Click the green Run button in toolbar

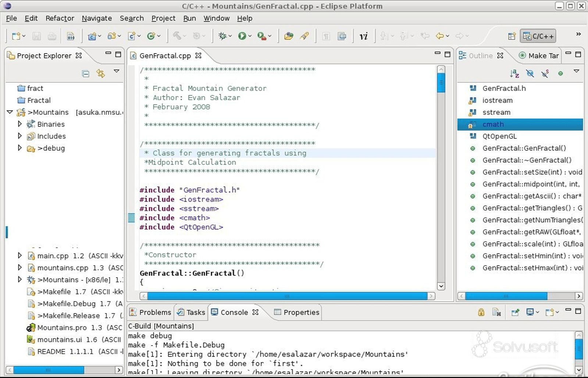coord(242,36)
